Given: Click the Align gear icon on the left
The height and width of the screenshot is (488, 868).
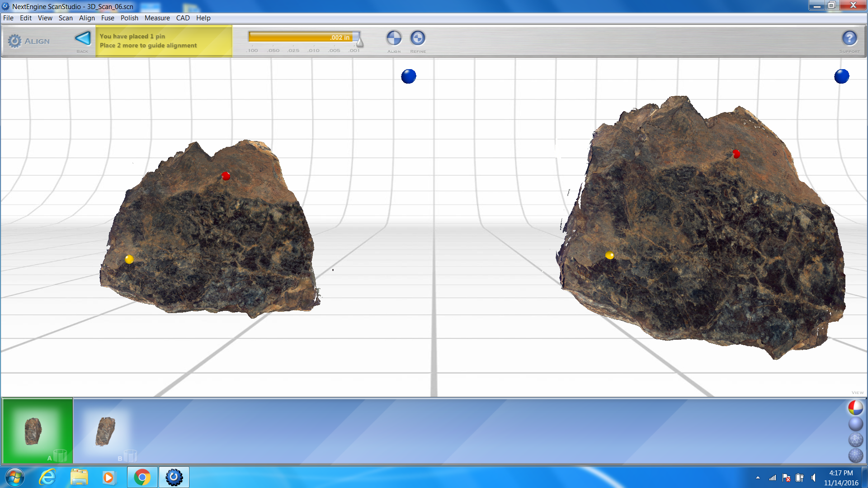Looking at the screenshot, I should pos(15,40).
